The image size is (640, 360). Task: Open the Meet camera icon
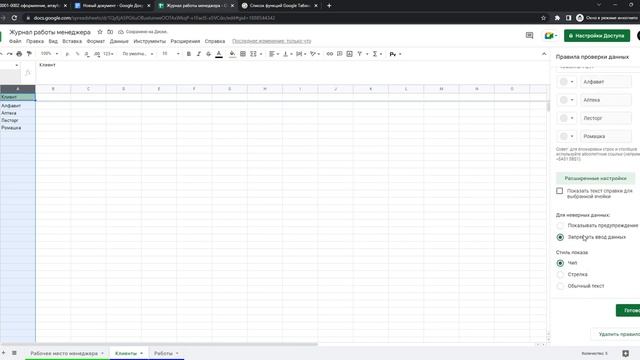(x=549, y=36)
